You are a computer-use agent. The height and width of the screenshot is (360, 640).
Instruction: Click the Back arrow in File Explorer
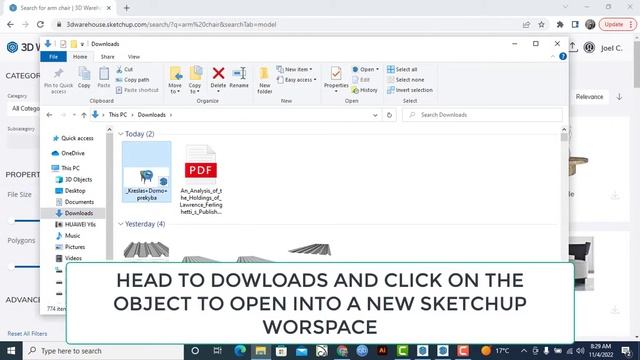click(49, 115)
